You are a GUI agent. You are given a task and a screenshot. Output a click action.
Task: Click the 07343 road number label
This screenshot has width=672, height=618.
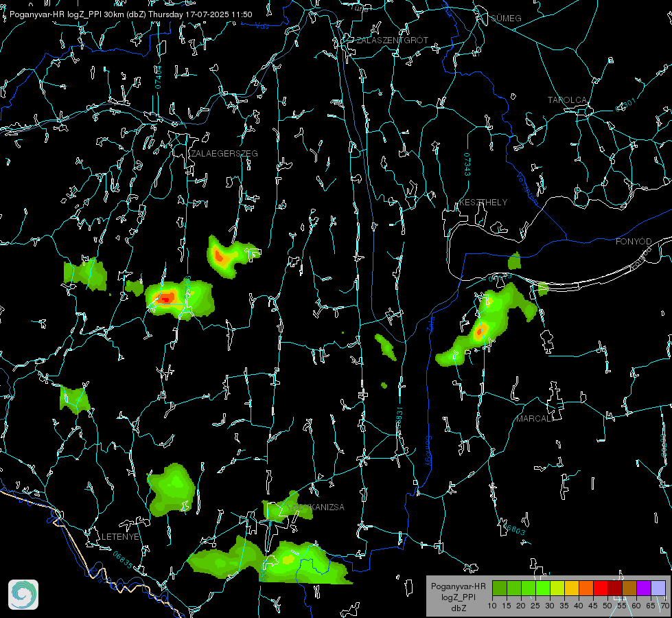[x=467, y=164]
